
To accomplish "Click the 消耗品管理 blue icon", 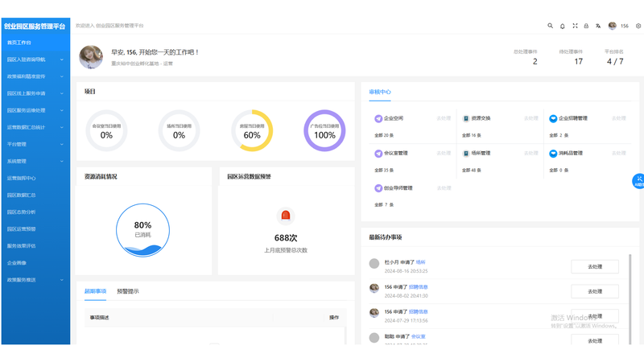I will (x=553, y=154).
